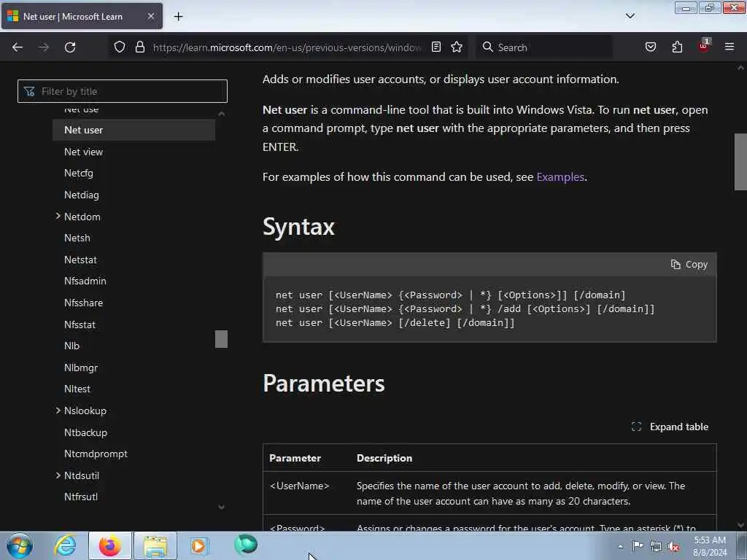Follow the Examples link
Screen dimensions: 747x560
pyautogui.click(x=560, y=177)
